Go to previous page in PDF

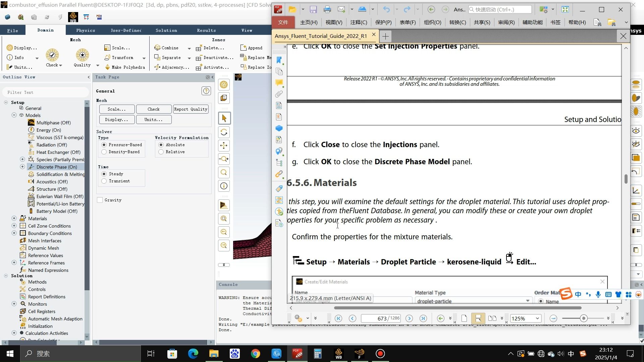pos(352,318)
